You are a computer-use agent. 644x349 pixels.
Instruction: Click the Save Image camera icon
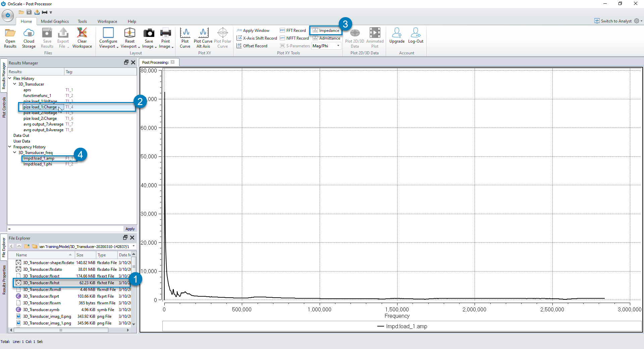[x=149, y=33]
